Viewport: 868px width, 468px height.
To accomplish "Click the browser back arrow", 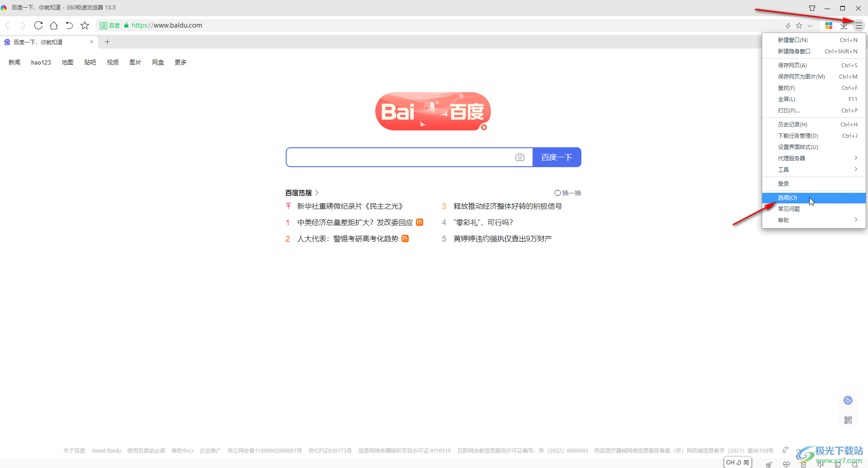I will pyautogui.click(x=7, y=25).
